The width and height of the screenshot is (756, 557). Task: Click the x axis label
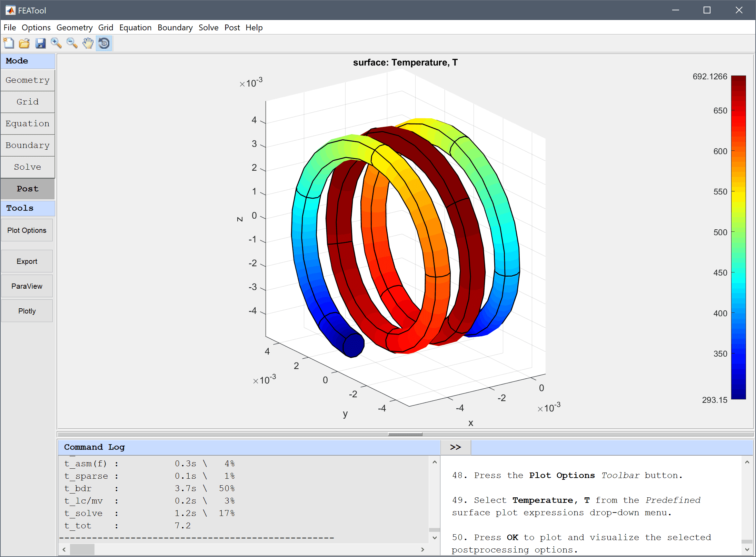click(x=471, y=423)
